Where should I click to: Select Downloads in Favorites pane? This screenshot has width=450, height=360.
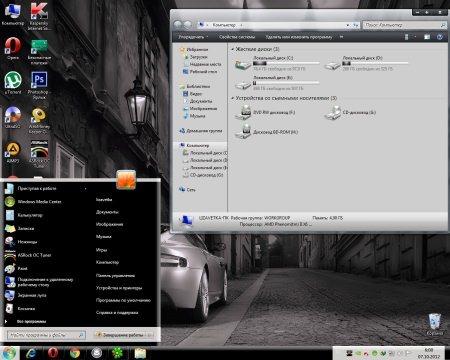[x=195, y=57]
